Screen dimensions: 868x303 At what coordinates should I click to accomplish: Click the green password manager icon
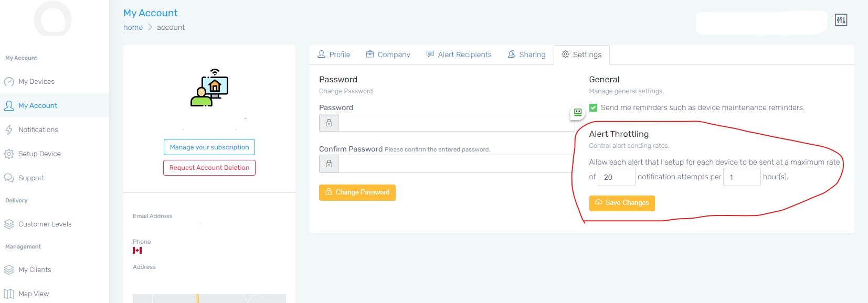click(577, 112)
